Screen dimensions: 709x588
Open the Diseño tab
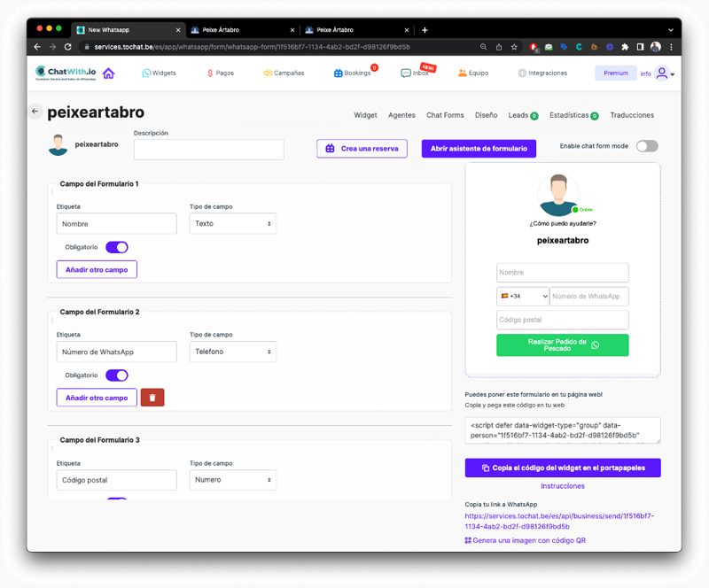486,115
